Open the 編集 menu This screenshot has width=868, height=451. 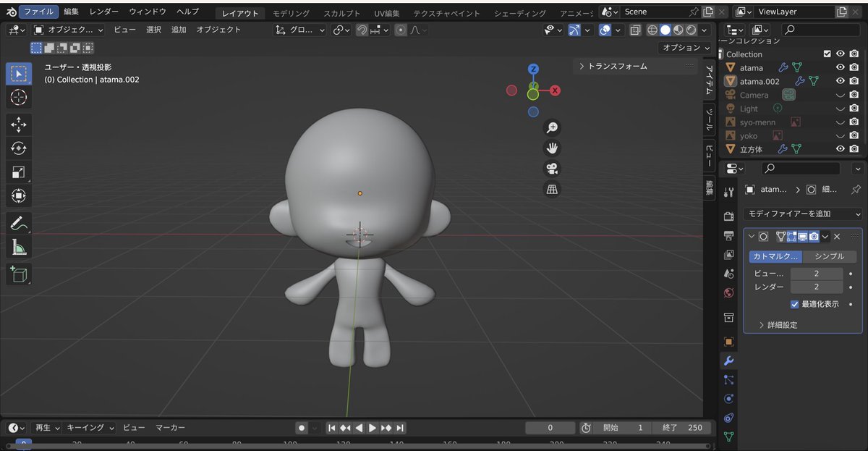(x=71, y=12)
